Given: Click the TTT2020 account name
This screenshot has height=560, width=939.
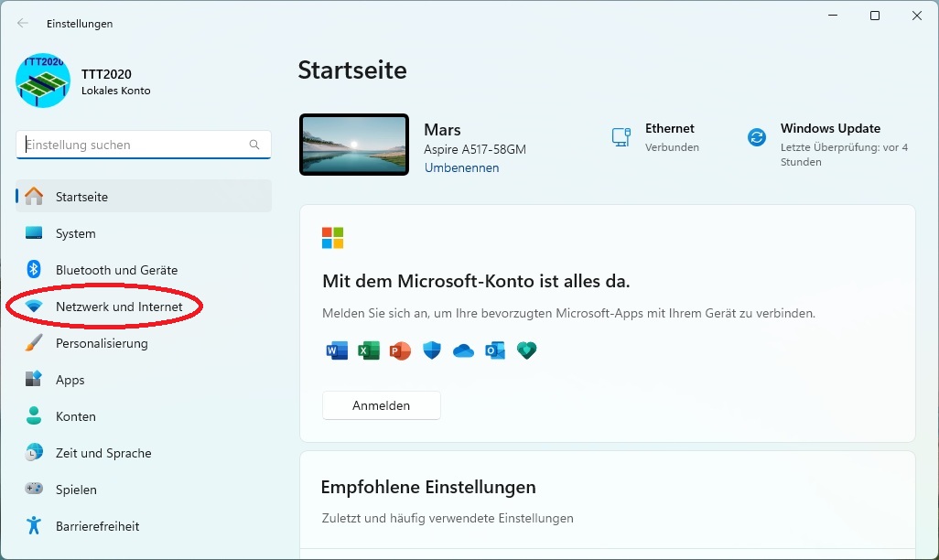Looking at the screenshot, I should click(106, 74).
